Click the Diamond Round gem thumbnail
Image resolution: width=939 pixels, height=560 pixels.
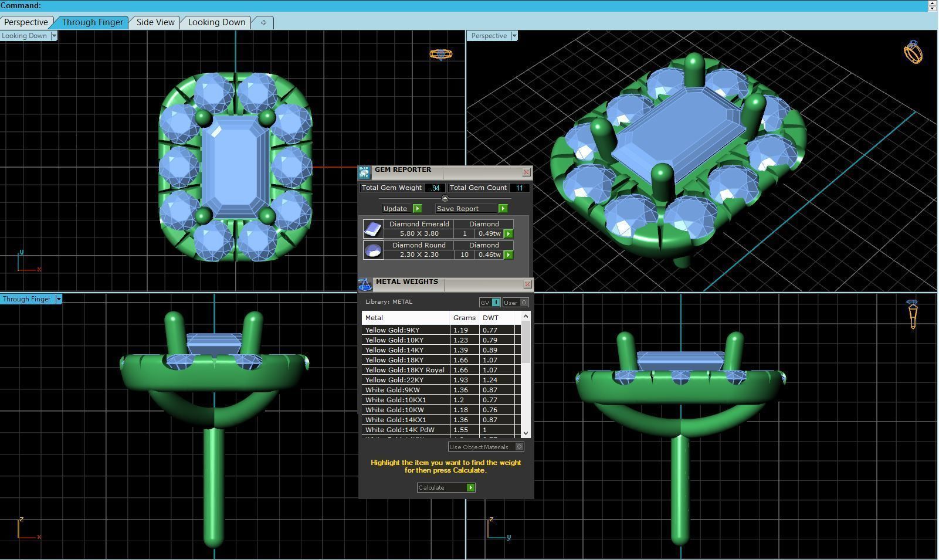pos(373,250)
